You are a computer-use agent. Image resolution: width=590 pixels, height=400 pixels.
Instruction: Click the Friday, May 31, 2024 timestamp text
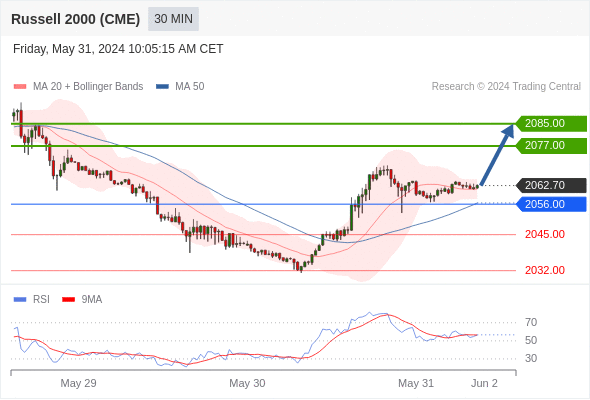click(118, 49)
